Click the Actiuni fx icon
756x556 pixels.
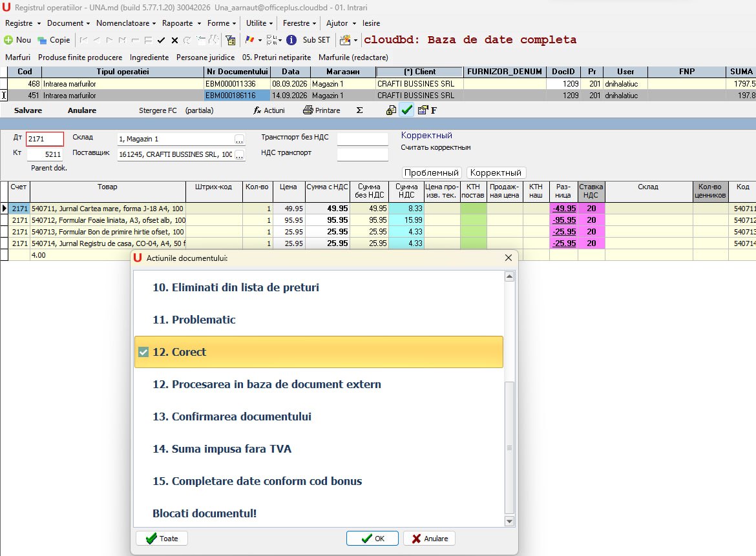coord(257,110)
